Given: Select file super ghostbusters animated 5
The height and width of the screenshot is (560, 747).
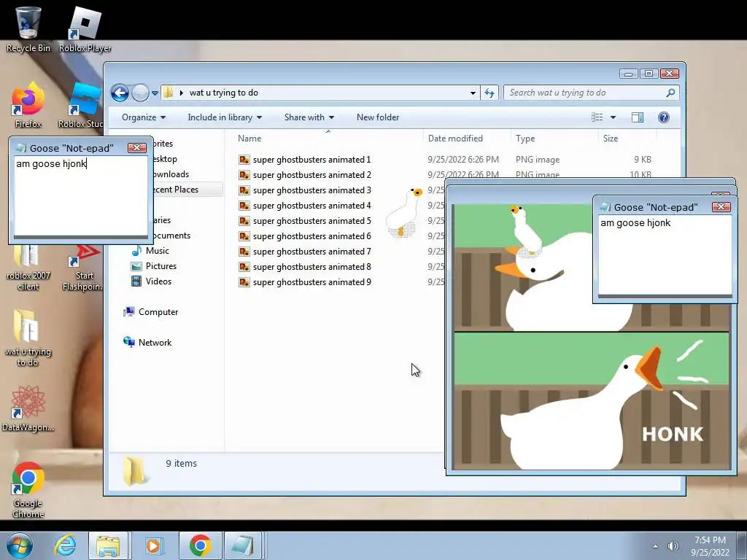Looking at the screenshot, I should pos(311,221).
